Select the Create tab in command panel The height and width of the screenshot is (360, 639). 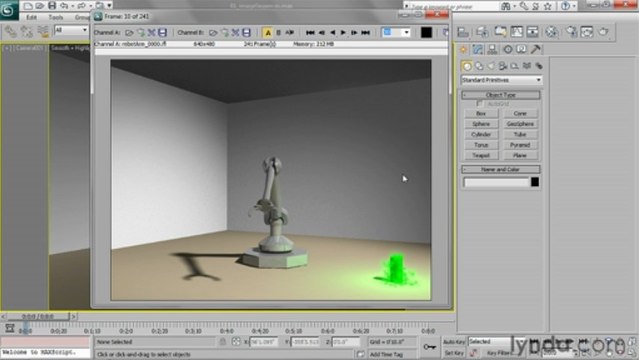coord(463,49)
